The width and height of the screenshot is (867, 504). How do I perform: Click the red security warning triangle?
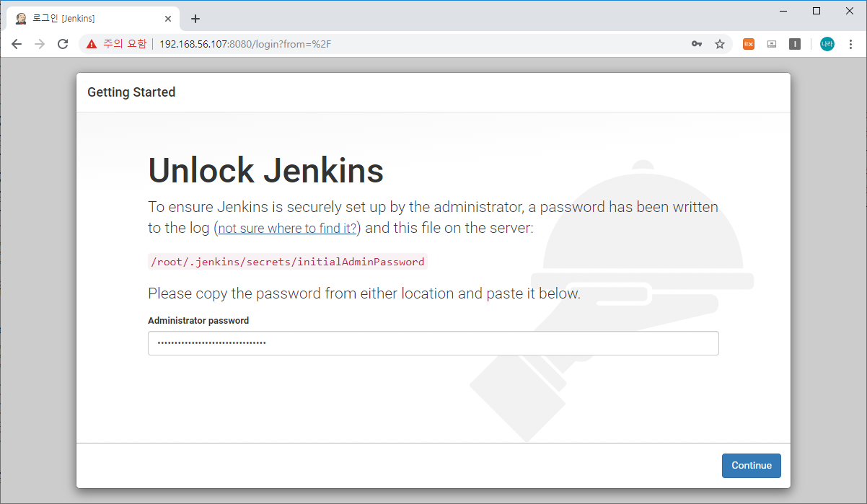(x=91, y=44)
